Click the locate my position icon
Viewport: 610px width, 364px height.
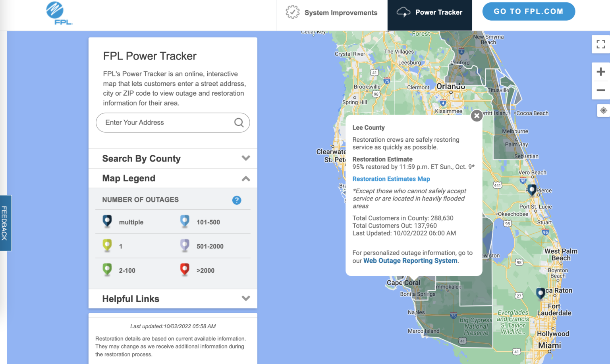pos(604,110)
